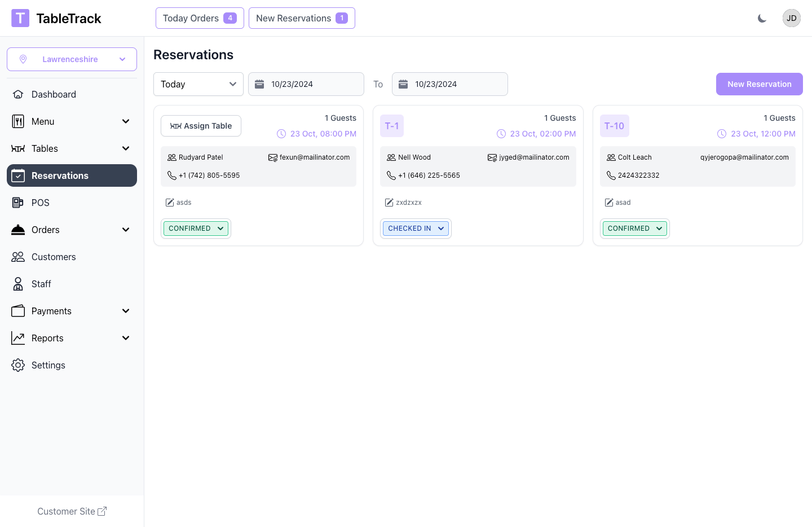Click the TableTrack logo icon
The width and height of the screenshot is (812, 527).
coord(20,18)
